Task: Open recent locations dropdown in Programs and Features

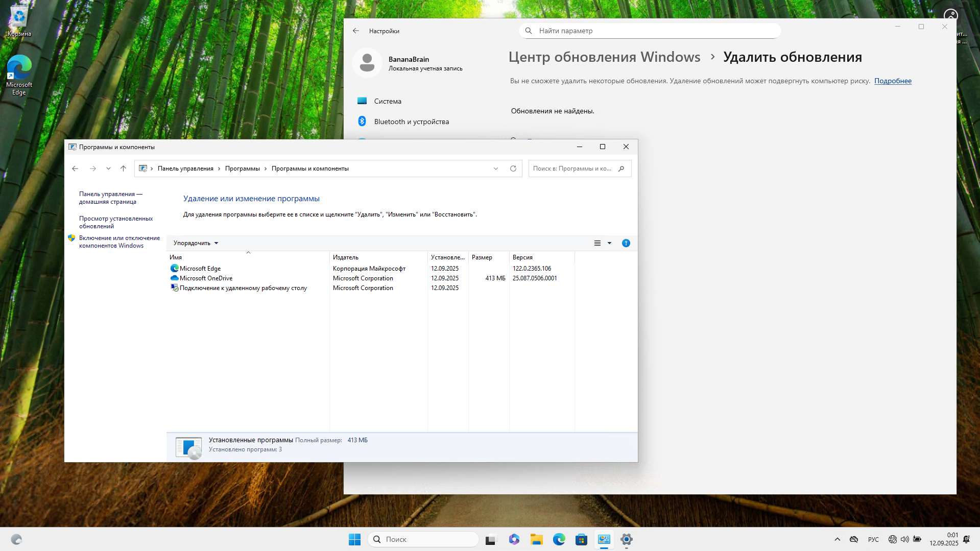Action: [x=108, y=169]
